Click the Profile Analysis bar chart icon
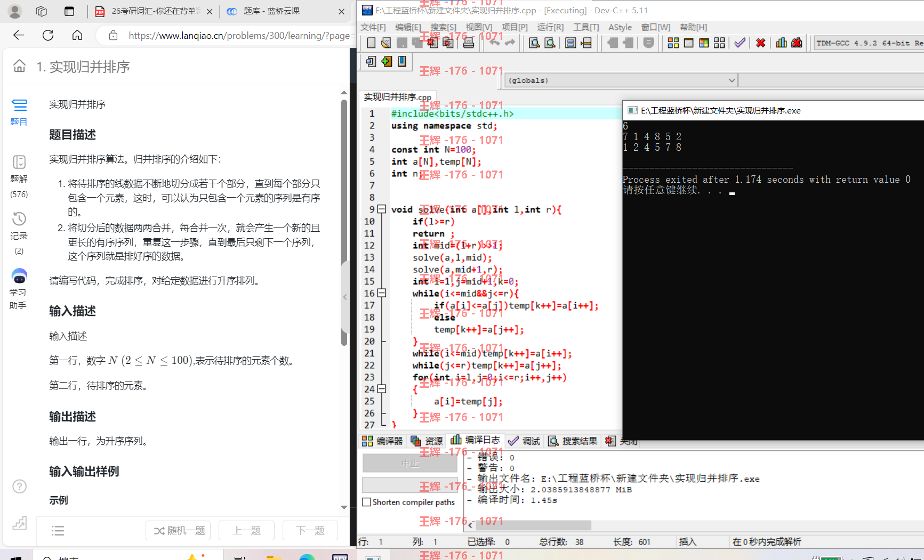924x560 pixels. pyautogui.click(x=781, y=43)
